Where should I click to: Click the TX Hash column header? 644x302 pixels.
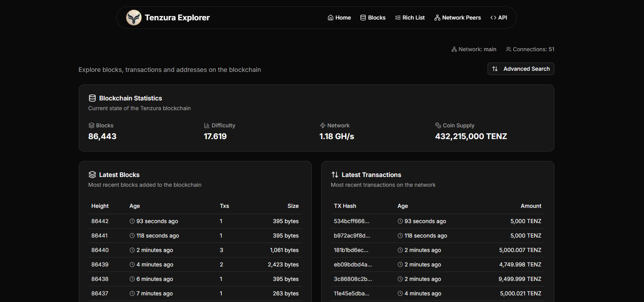pyautogui.click(x=345, y=206)
